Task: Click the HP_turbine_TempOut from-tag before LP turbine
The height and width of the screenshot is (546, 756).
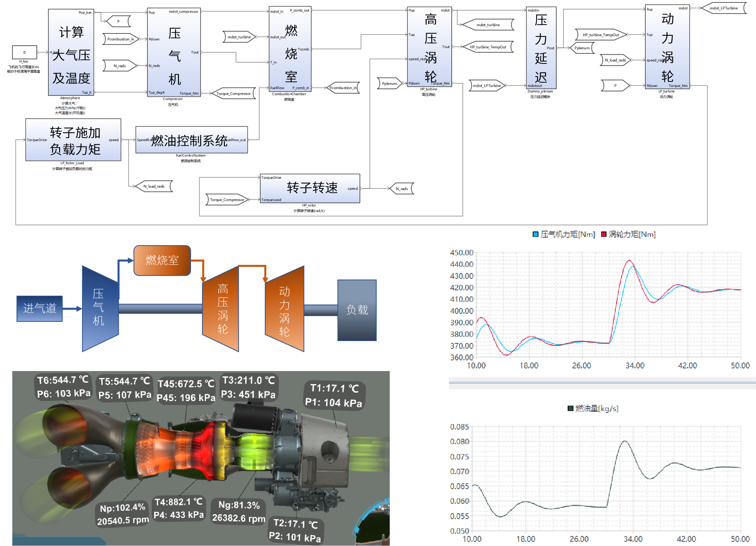Action: point(601,35)
